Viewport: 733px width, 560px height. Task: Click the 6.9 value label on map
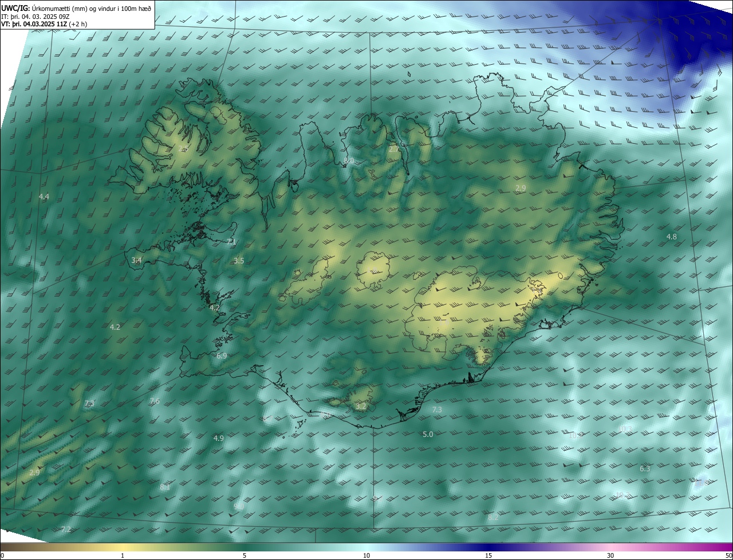tap(222, 356)
